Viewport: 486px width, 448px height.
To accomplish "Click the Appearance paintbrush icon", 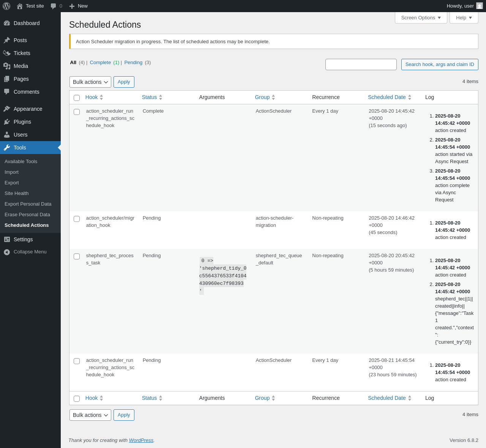I will coord(7,109).
